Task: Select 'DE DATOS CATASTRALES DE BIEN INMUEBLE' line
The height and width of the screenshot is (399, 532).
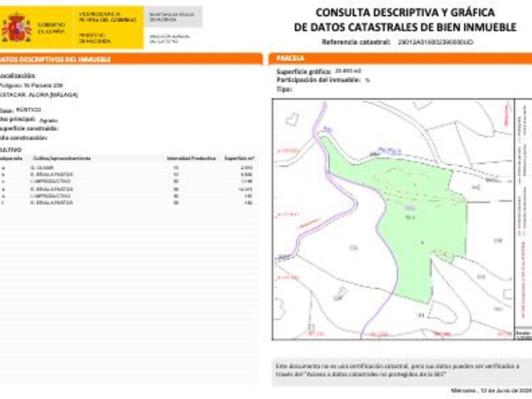Action: click(x=405, y=27)
